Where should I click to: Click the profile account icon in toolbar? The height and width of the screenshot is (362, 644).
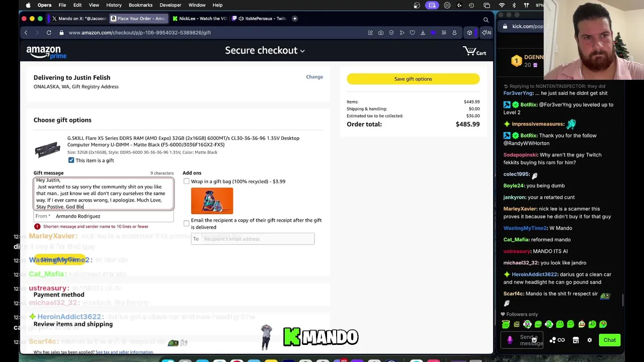[454, 33]
